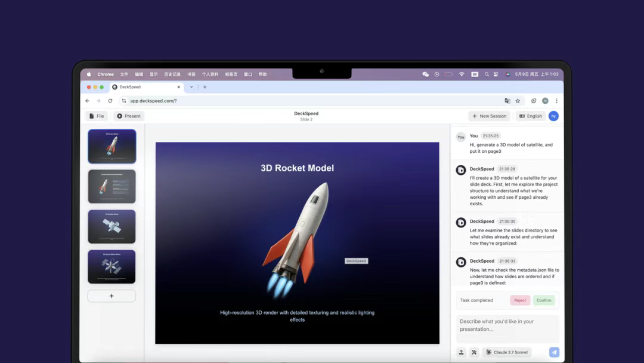Select the 3D Satellite Model slide thumbnail

coord(112,226)
